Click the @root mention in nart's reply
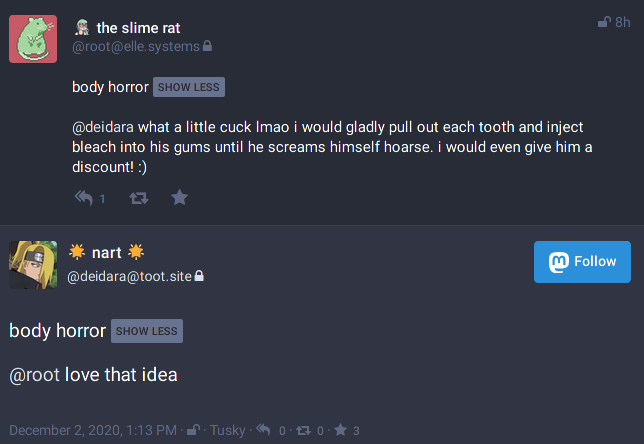 tap(35, 376)
